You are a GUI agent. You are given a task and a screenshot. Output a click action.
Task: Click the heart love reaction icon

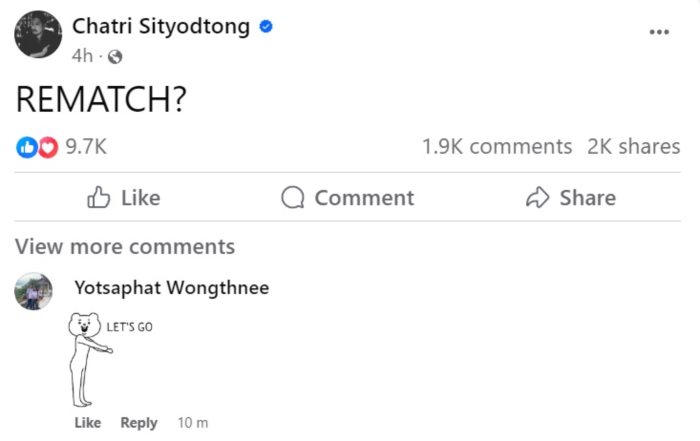(x=46, y=147)
